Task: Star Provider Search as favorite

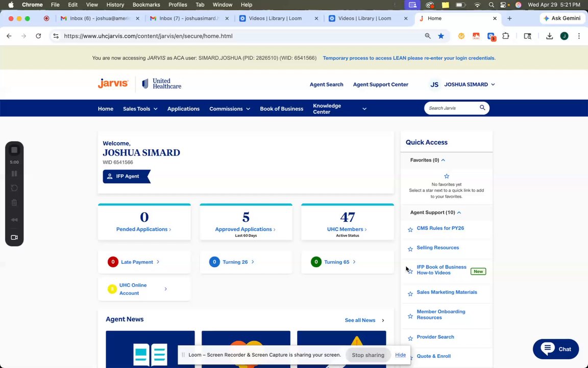Action: [410, 338]
